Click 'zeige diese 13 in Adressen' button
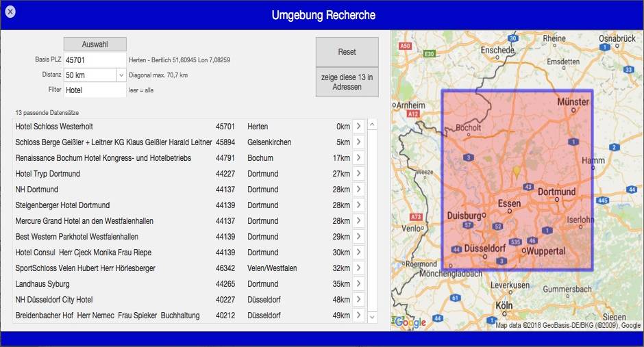 347,82
